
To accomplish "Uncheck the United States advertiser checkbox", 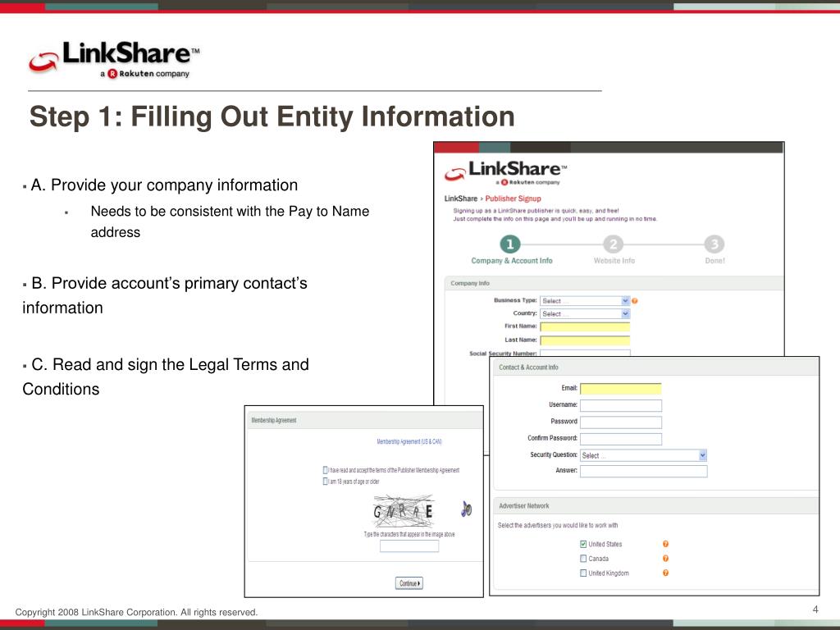I will coord(583,544).
